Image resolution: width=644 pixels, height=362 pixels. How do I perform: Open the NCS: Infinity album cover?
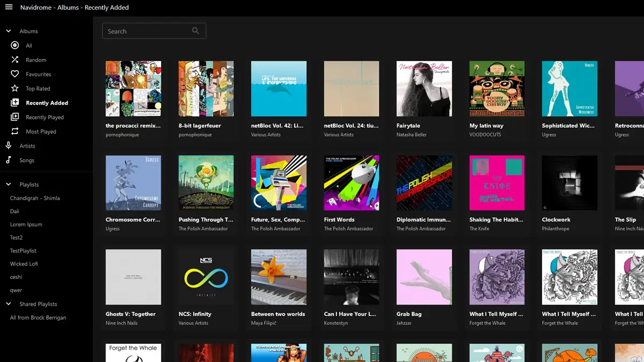[x=206, y=277]
